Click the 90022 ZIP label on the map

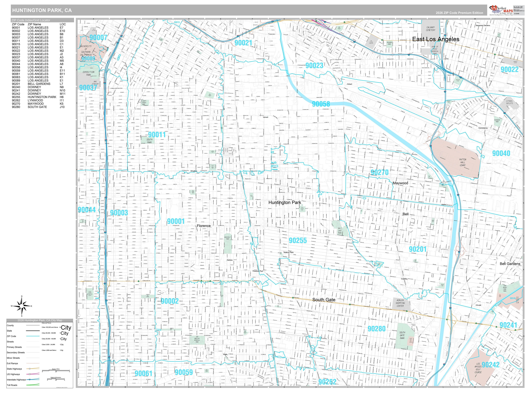pyautogui.click(x=509, y=69)
